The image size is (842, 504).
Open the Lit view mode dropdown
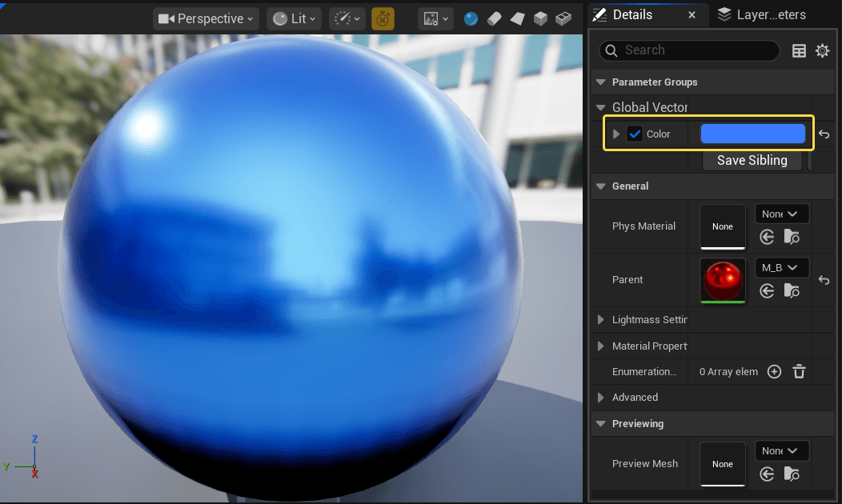pos(294,18)
